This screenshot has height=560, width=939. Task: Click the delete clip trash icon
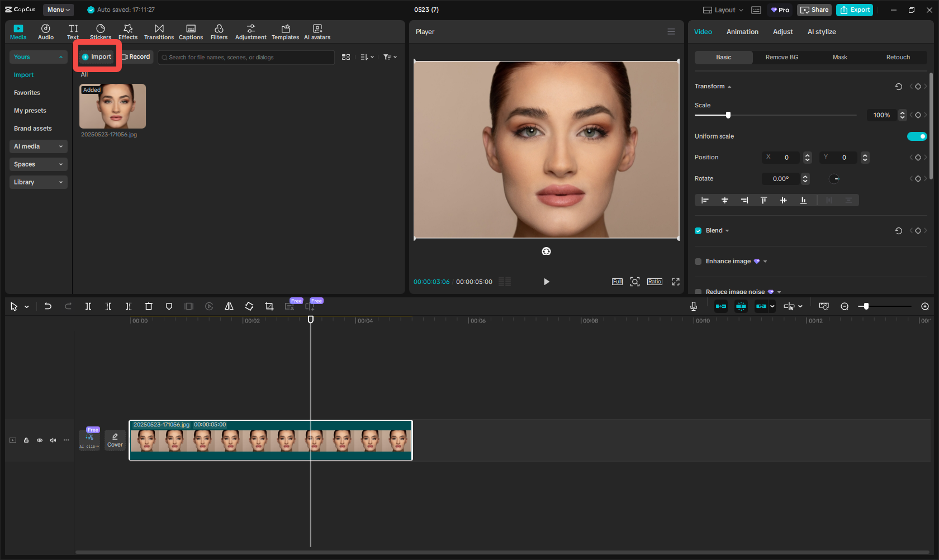(x=149, y=306)
